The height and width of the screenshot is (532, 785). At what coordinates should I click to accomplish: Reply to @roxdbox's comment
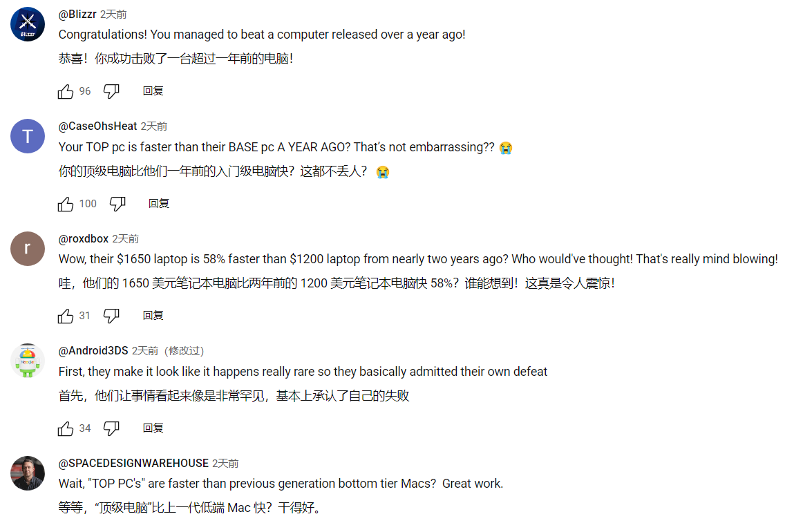coord(153,316)
